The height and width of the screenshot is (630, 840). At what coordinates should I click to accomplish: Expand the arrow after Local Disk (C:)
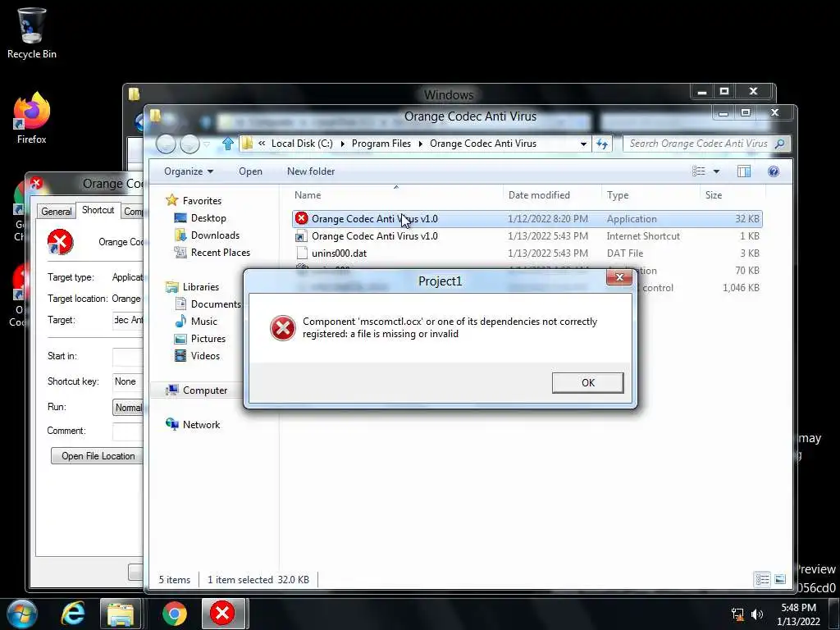tap(342, 144)
